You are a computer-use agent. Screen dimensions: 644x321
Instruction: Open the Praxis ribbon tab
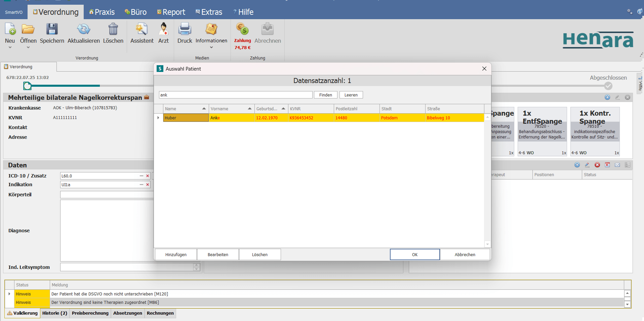[x=102, y=12]
